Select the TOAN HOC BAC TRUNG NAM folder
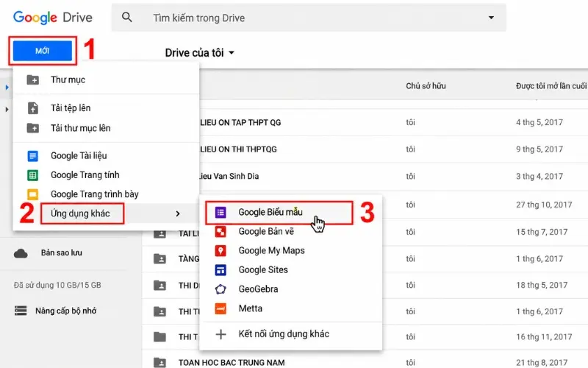Image resolution: width=588 pixels, height=368 pixels. [232, 363]
